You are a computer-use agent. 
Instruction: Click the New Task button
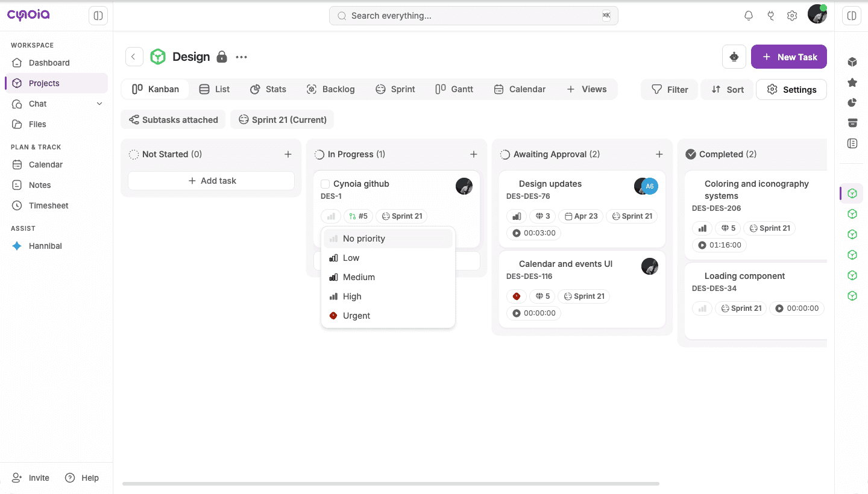[789, 57]
